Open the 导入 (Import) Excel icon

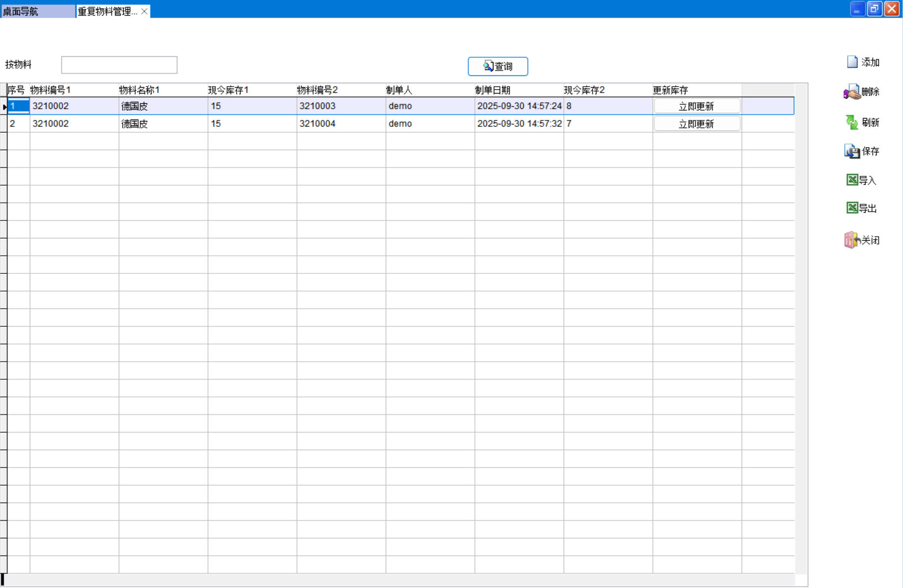pos(852,180)
